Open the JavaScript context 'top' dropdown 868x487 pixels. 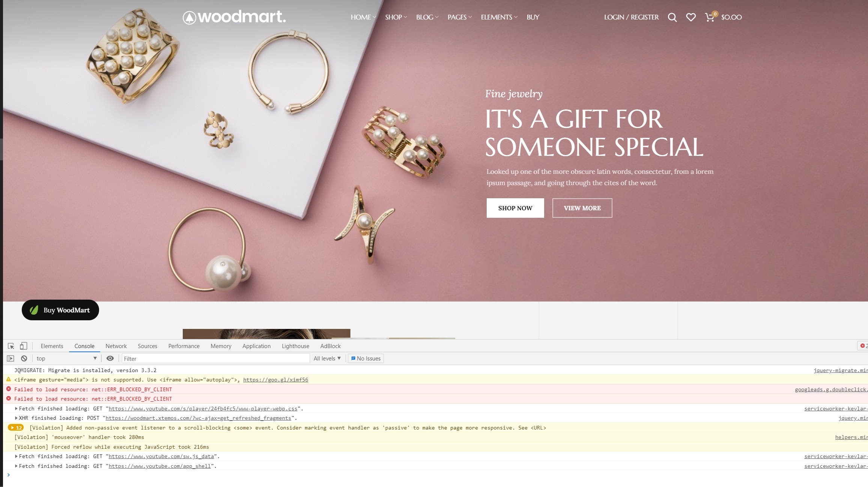pos(66,359)
